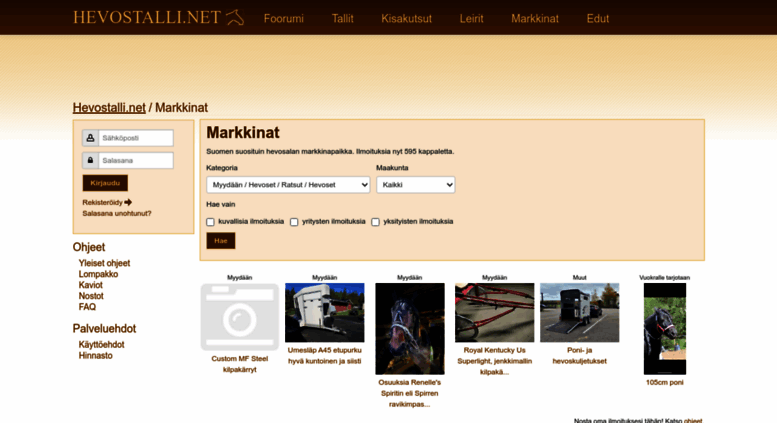Click the Kirjaudu login button
Image resolution: width=777 pixels, height=423 pixels.
pyautogui.click(x=105, y=183)
